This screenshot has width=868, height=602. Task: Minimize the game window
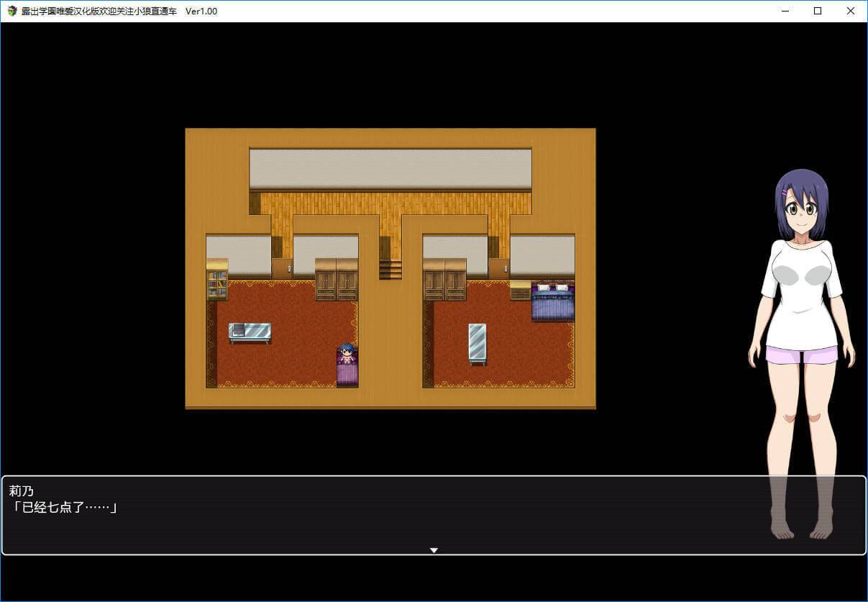[x=785, y=11]
